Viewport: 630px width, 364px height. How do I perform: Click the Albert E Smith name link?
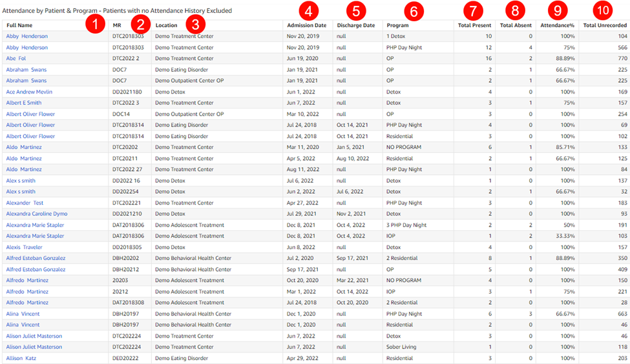click(x=24, y=103)
